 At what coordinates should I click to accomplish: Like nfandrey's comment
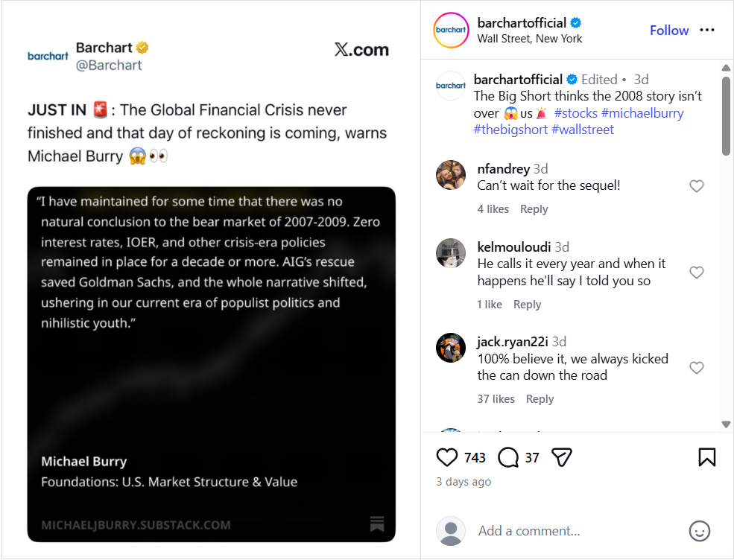[x=697, y=186]
